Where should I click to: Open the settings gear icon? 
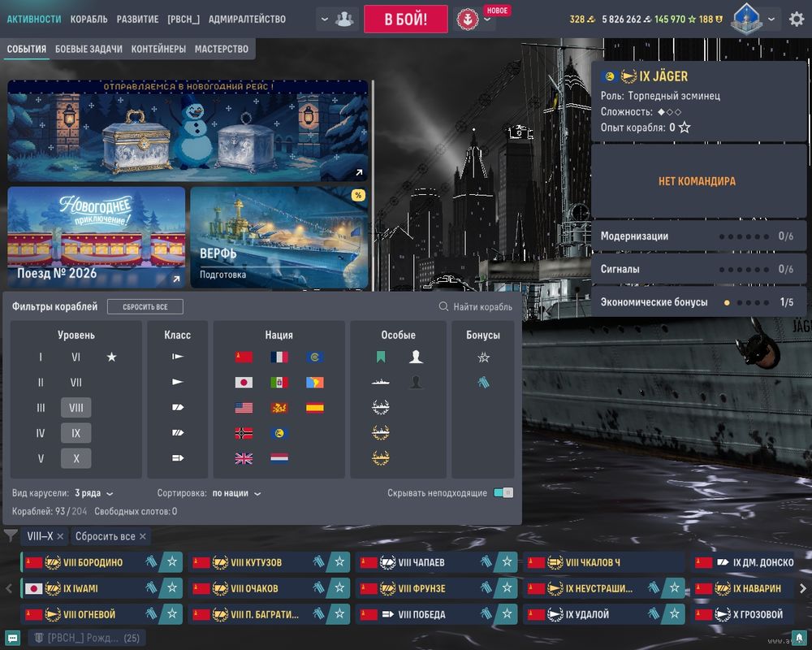point(797,19)
